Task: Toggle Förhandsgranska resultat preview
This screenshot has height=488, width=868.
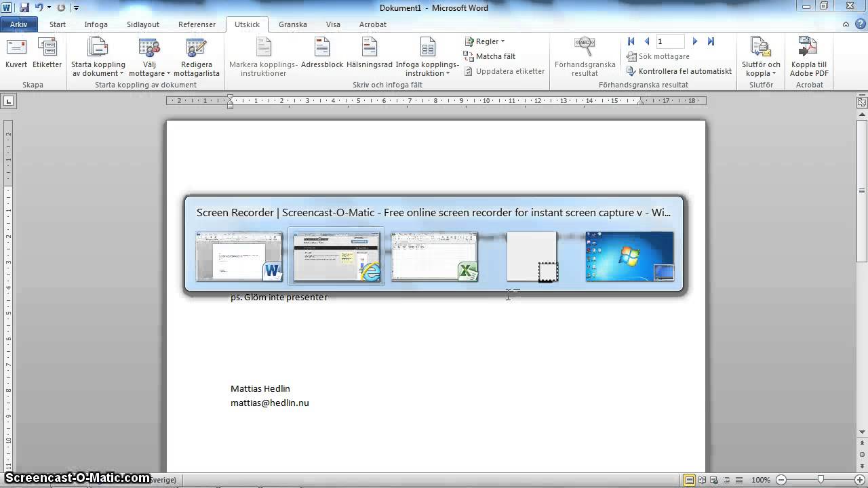Action: pos(585,58)
